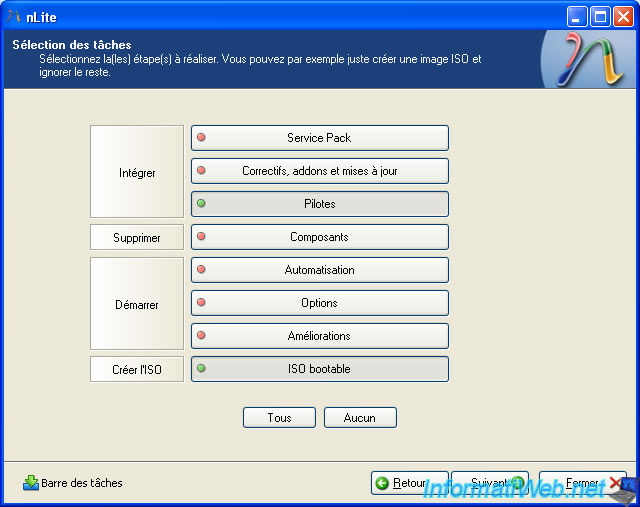640x507 pixels.
Task: Click the Intégrer group label
Action: point(137,171)
